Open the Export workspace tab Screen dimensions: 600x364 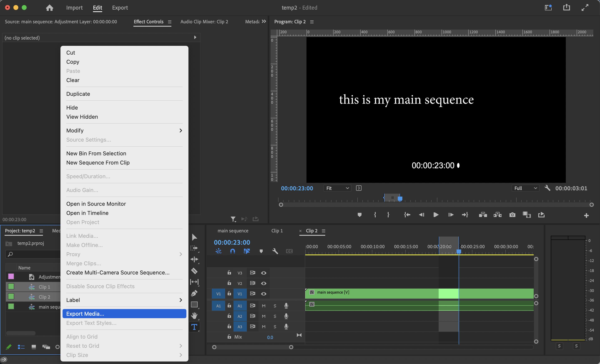tap(120, 7)
